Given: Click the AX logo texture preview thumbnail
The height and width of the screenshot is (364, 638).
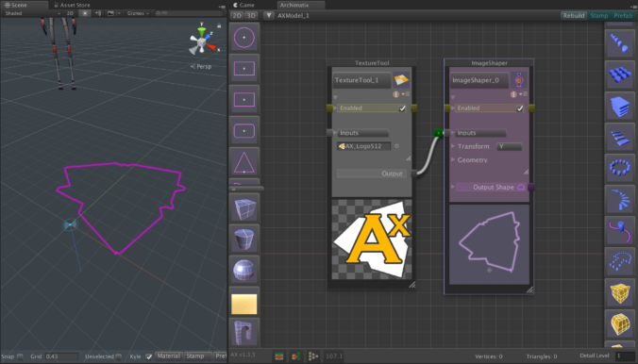Looking at the screenshot, I should pyautogui.click(x=372, y=240).
